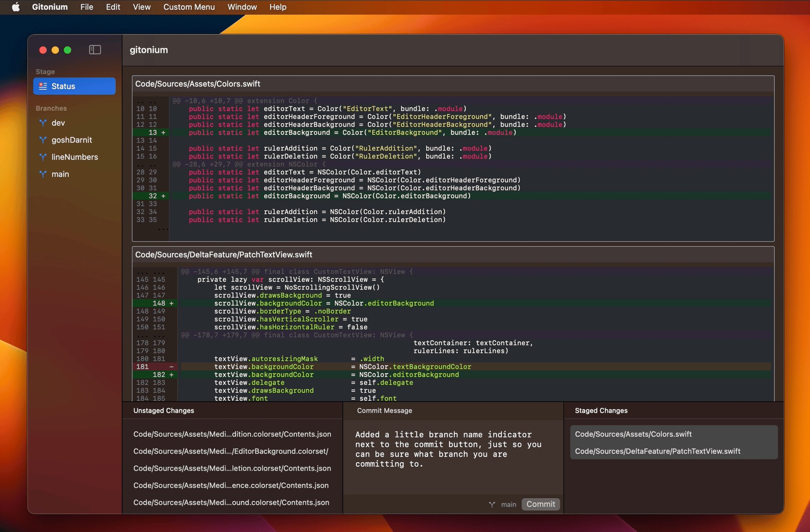Click the Branches section label
The height and width of the screenshot is (532, 810).
51,108
